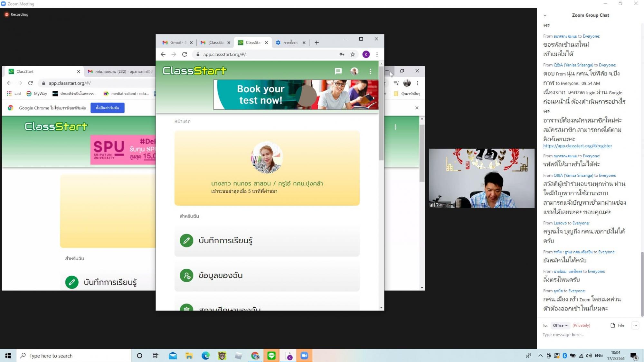Go forward in the front Chrome window

174,54
